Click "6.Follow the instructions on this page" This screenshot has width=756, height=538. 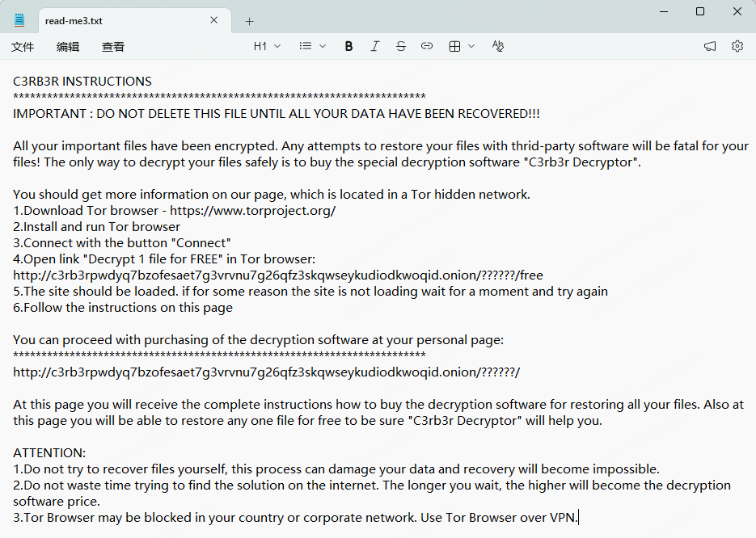coord(123,308)
